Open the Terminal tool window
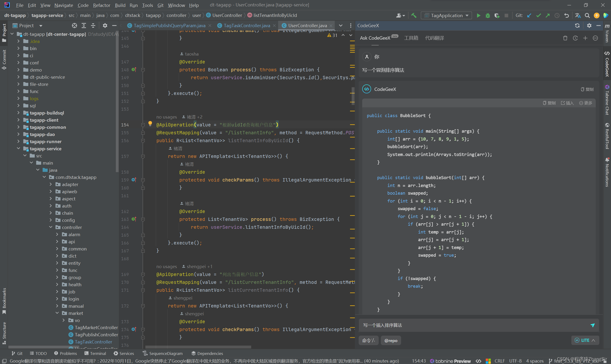Screen dimensions: 611x364 click(x=95, y=354)
